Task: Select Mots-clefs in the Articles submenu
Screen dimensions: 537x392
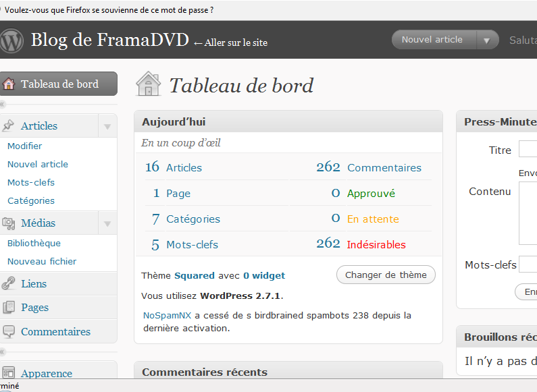Action: [31, 182]
